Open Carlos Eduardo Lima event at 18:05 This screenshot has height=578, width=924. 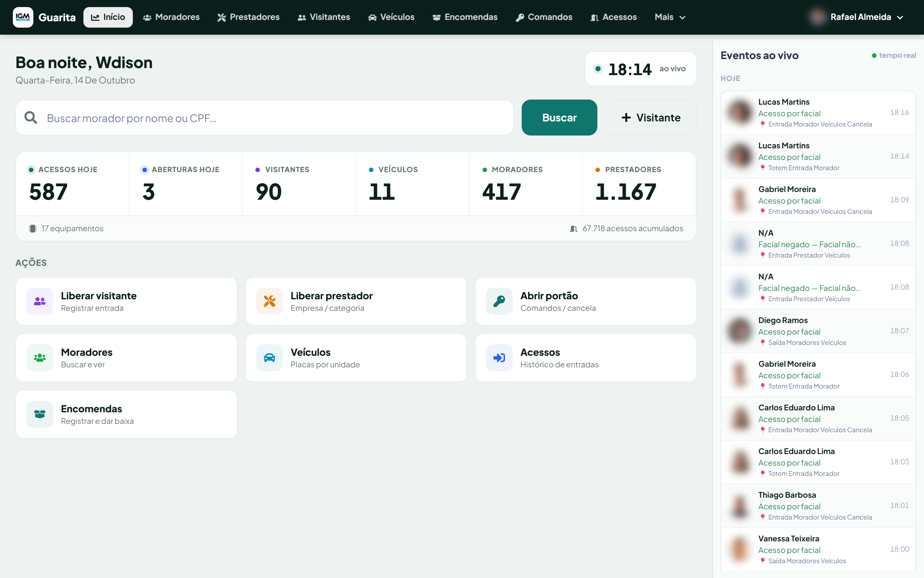click(x=818, y=418)
